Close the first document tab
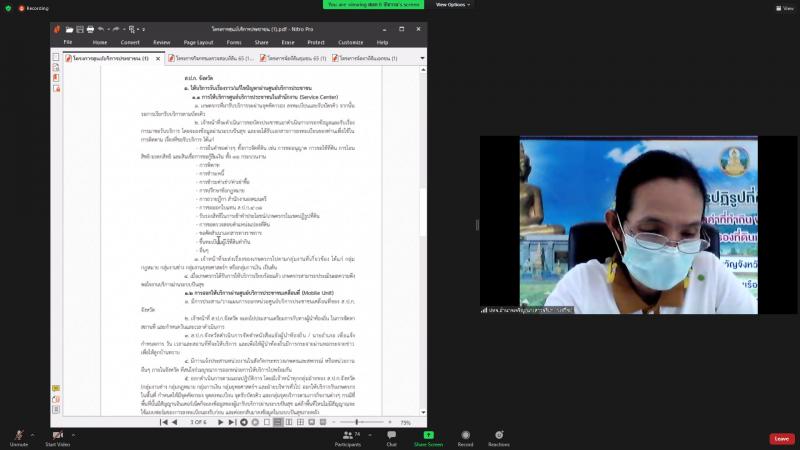The height and width of the screenshot is (450, 800). 158,59
